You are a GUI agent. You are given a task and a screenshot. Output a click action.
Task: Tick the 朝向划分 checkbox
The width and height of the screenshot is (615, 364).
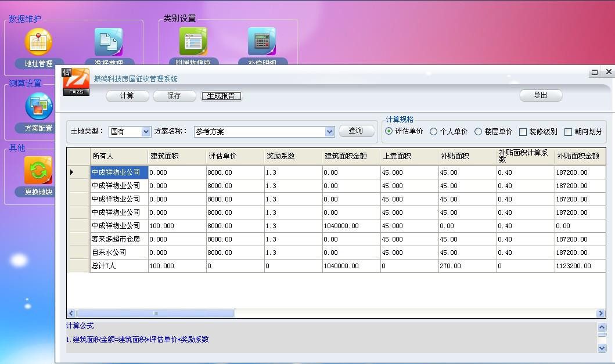568,132
